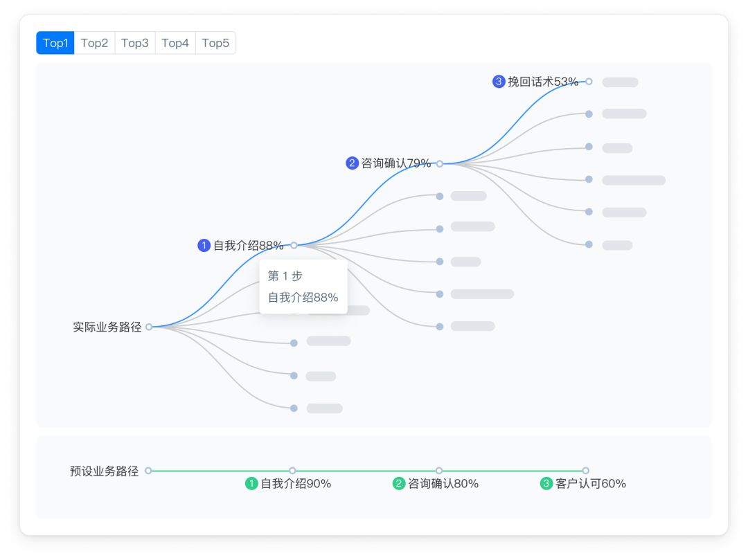Switch to the Top2 tab
748x560 pixels.
point(94,43)
